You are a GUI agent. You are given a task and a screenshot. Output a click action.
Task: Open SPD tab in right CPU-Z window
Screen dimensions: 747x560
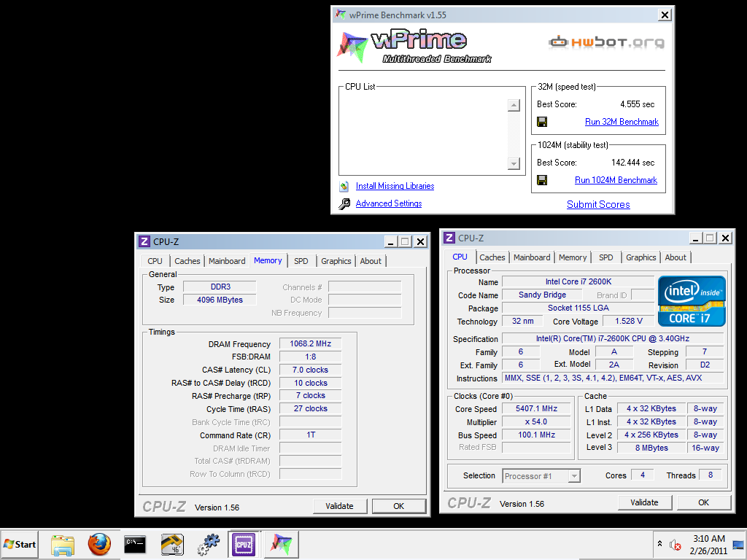pyautogui.click(x=606, y=257)
